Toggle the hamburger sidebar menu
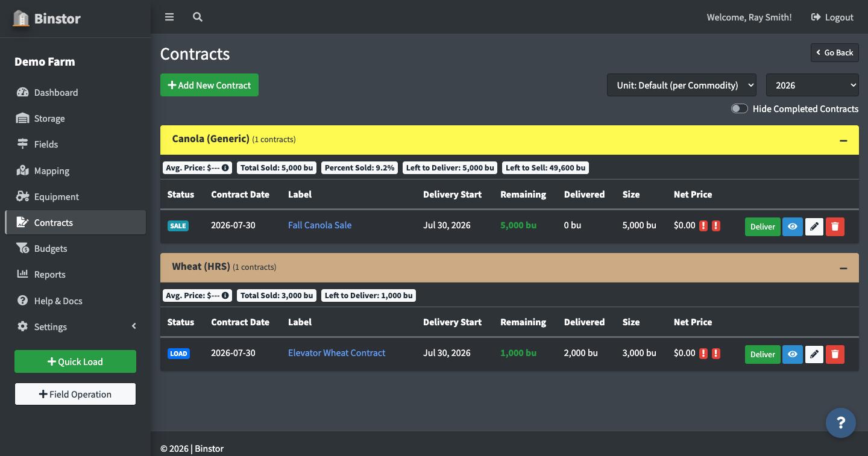 point(169,17)
